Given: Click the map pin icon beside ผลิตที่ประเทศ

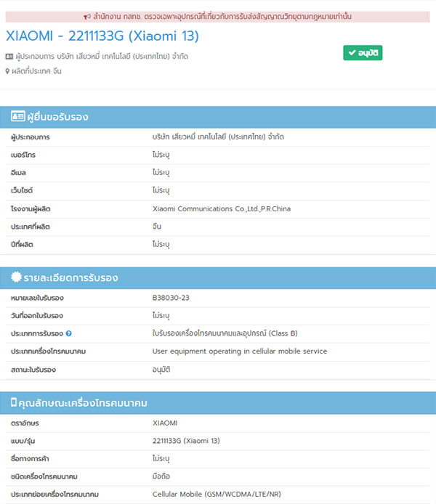Looking at the screenshot, I should pyautogui.click(x=7, y=71).
